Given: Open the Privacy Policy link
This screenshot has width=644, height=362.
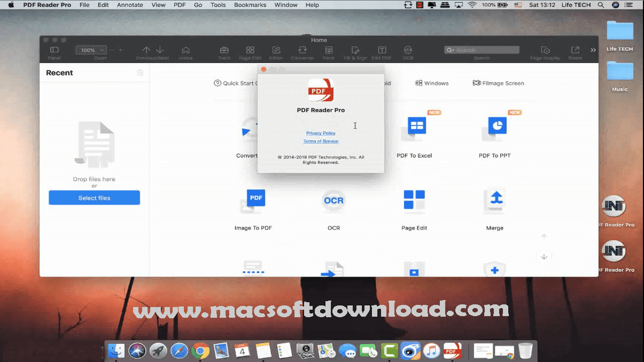Looking at the screenshot, I should (320, 132).
